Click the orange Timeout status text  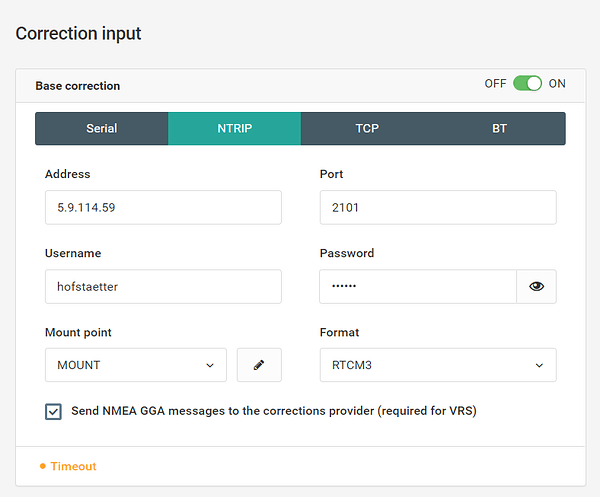[x=73, y=466]
